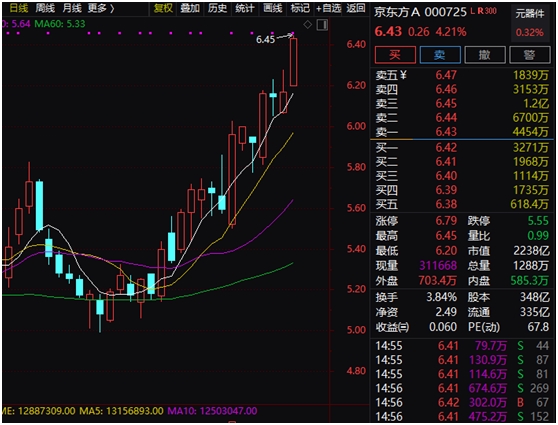
Task: Click the MA60: 5.33 indicator label
Action: (x=60, y=24)
